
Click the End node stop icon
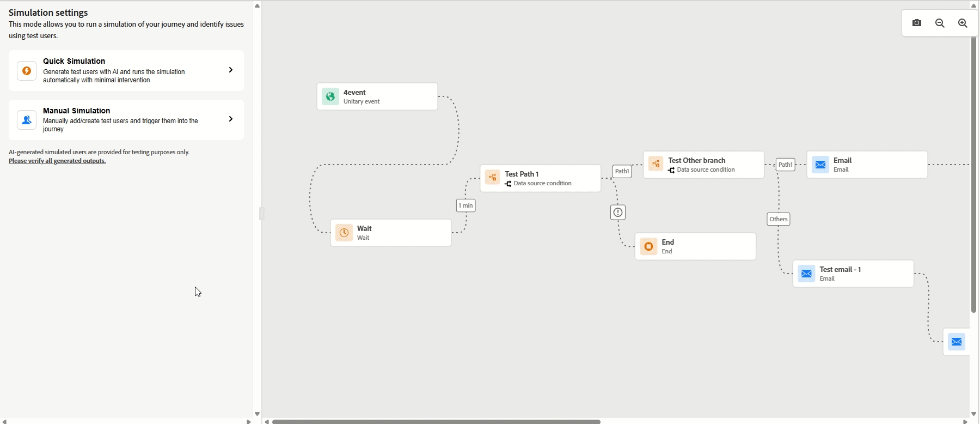[648, 246]
